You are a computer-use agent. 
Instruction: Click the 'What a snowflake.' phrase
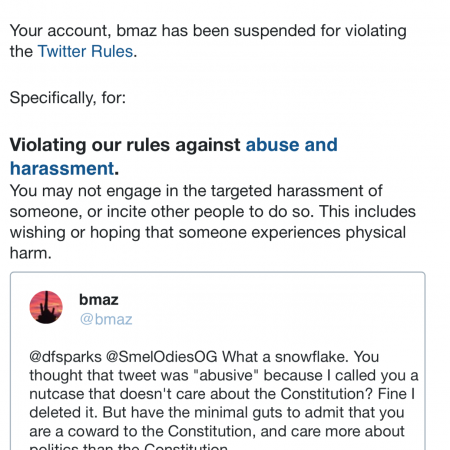point(285,357)
